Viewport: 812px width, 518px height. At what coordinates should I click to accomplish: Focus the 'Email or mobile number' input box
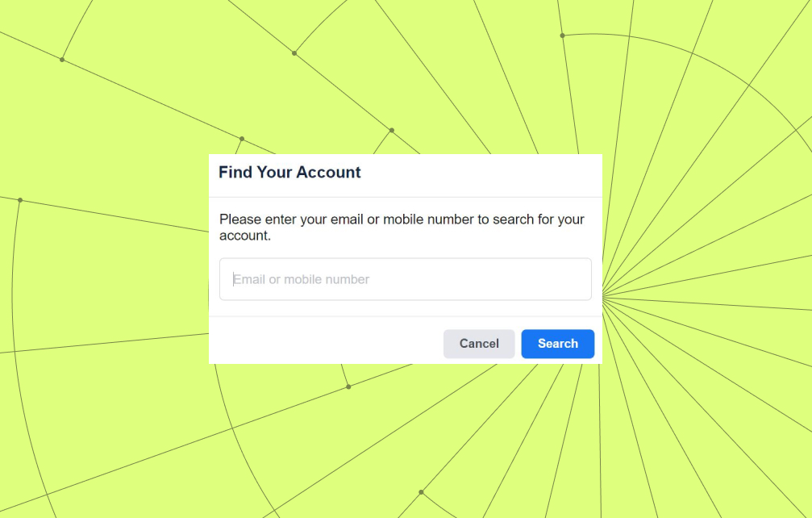tap(405, 279)
